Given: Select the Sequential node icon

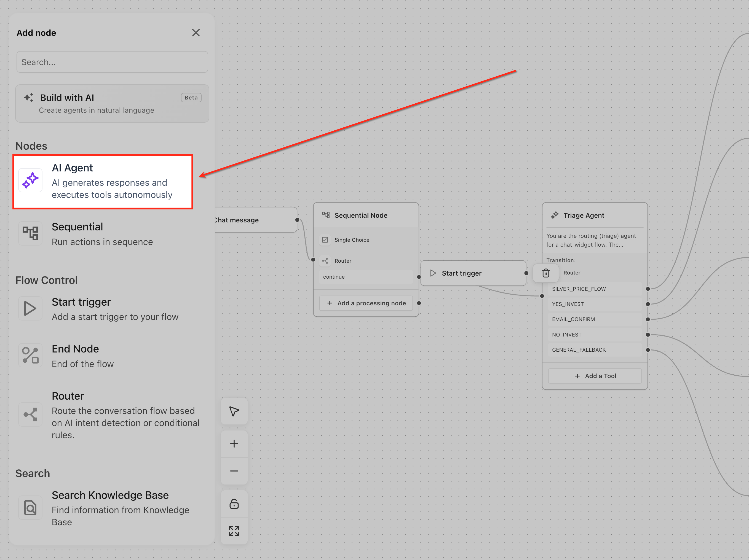Looking at the screenshot, I should click(30, 233).
